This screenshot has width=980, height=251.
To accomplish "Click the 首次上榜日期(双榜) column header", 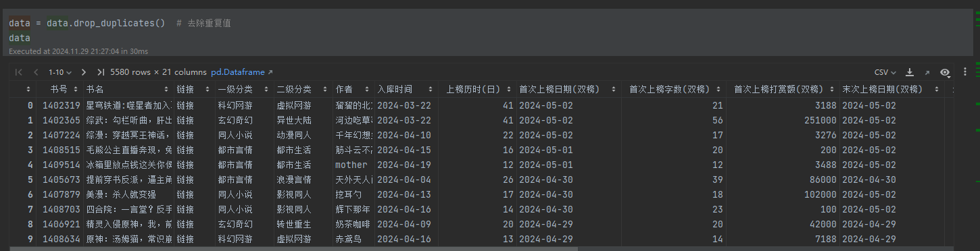I will [x=568, y=89].
